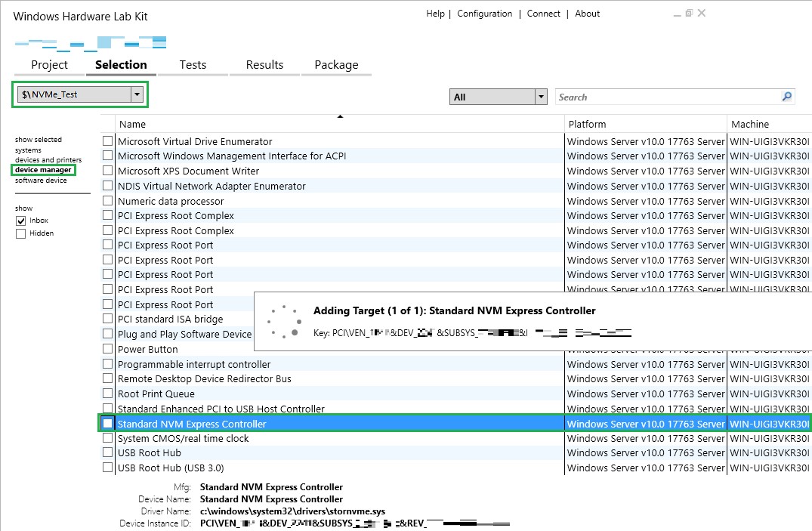Close the Hardware Lab Kit window
This screenshot has width=812, height=531.
tap(702, 13)
